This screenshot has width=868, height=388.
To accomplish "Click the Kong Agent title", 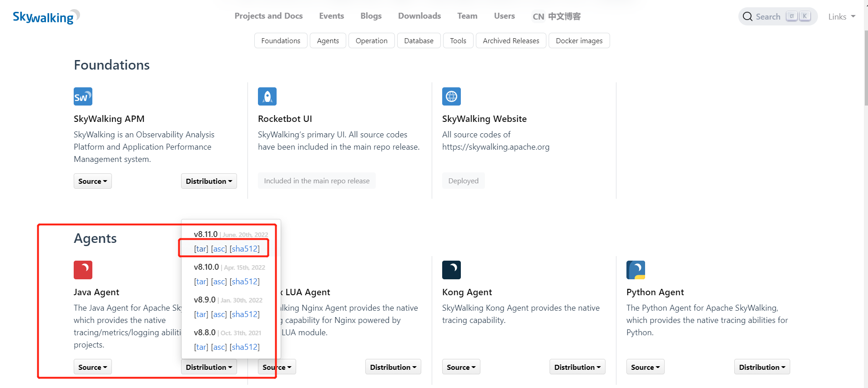I will pos(467,292).
